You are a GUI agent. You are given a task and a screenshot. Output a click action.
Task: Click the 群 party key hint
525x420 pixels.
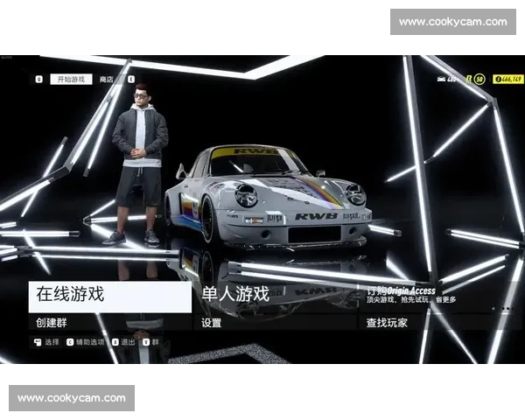[151, 342]
